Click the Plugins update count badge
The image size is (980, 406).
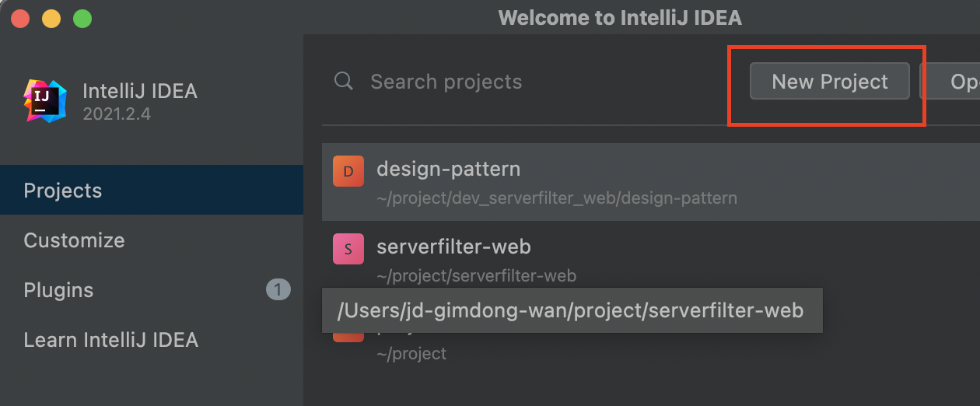pos(278,290)
